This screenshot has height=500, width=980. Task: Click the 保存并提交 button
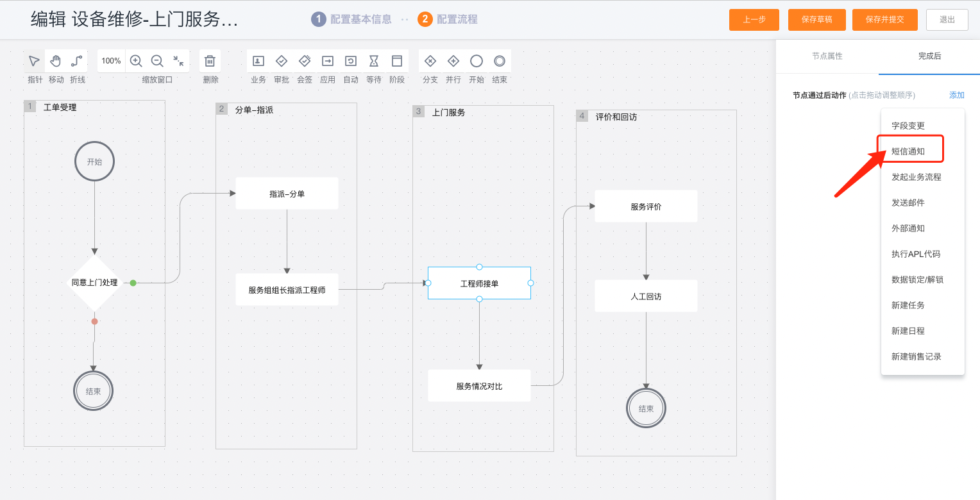[884, 20]
